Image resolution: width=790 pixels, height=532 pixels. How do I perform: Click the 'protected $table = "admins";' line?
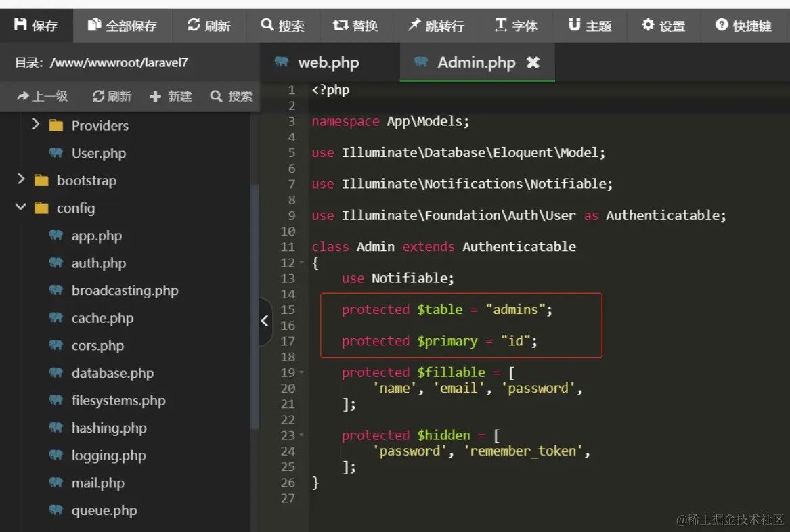(447, 310)
